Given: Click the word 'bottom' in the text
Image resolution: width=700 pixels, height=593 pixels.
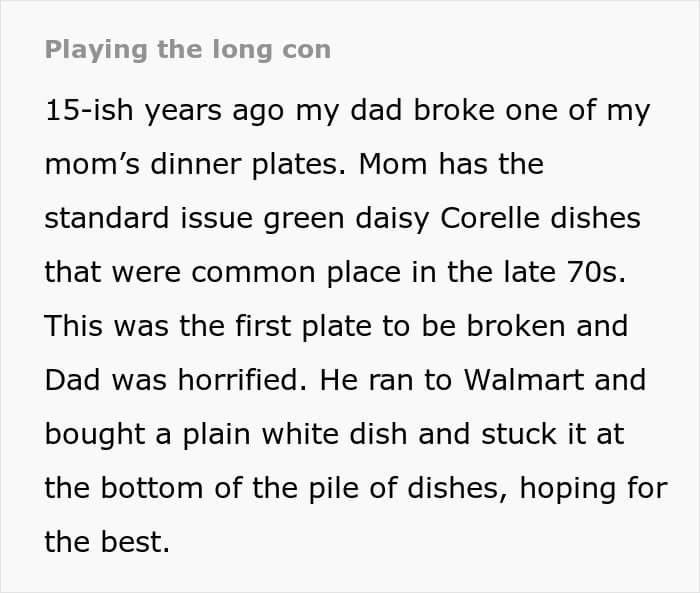Looking at the screenshot, I should (152, 488).
